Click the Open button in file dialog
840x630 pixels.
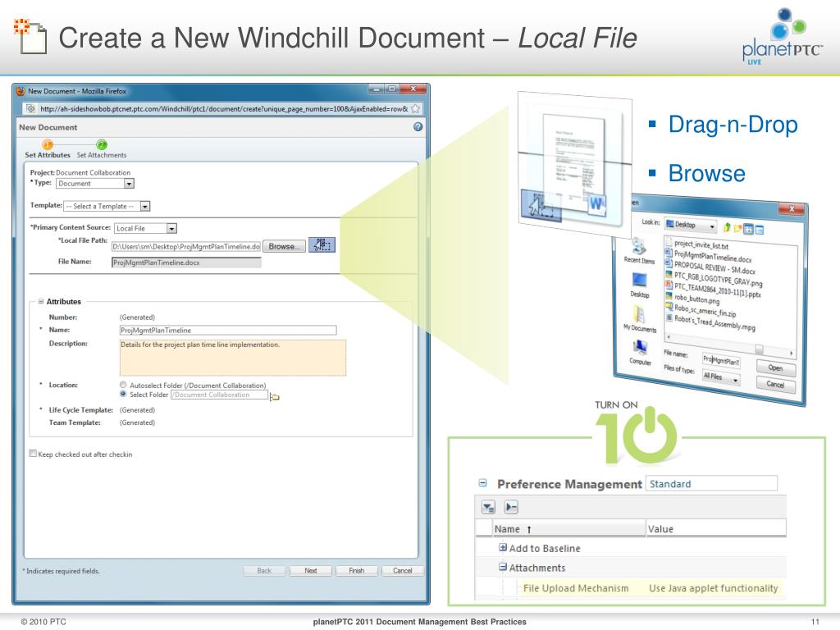[775, 368]
